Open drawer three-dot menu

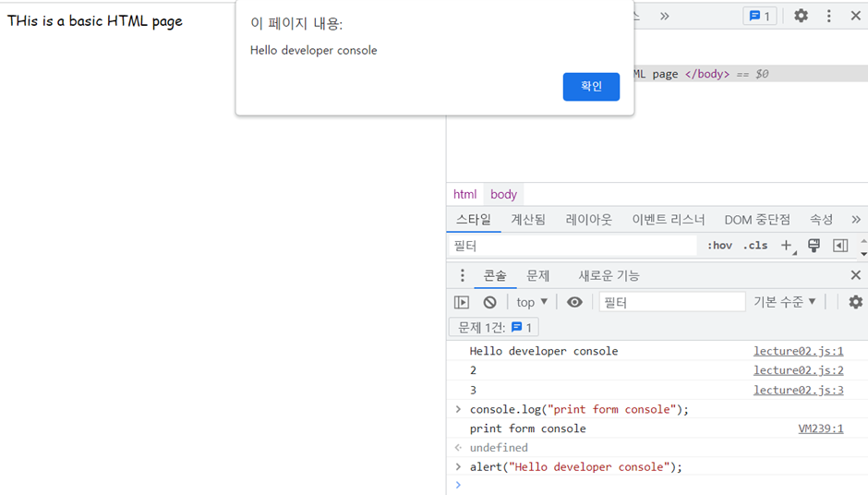(x=463, y=275)
